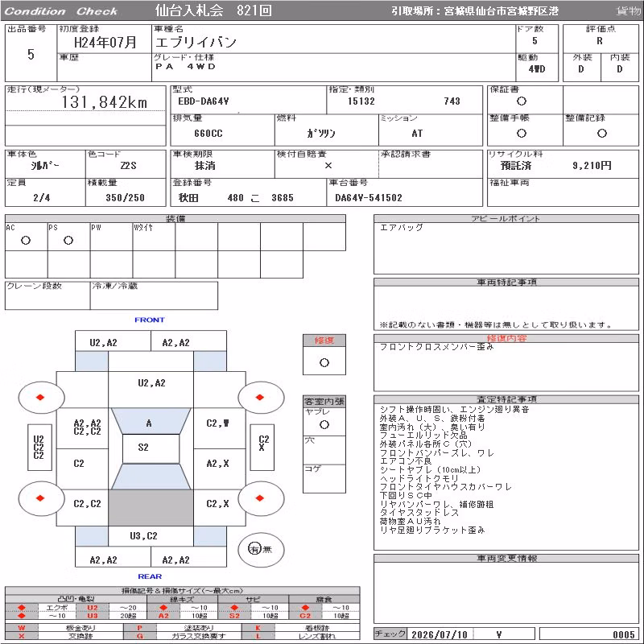Image resolution: width=644 pixels, height=644 pixels.
Task: Click the × mark under 検付自賠責
Action: [x=328, y=166]
